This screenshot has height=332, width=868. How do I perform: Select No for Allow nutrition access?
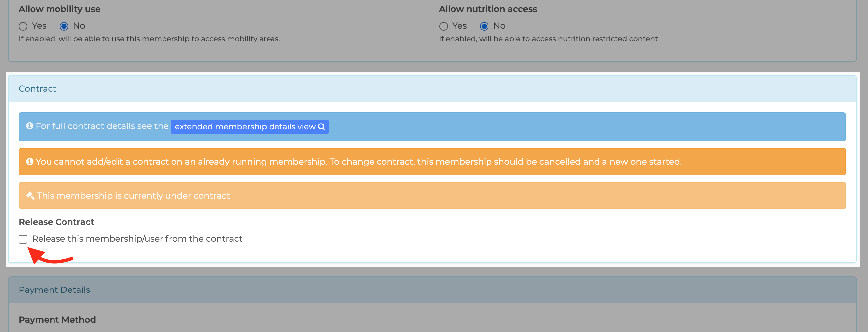pyautogui.click(x=484, y=26)
